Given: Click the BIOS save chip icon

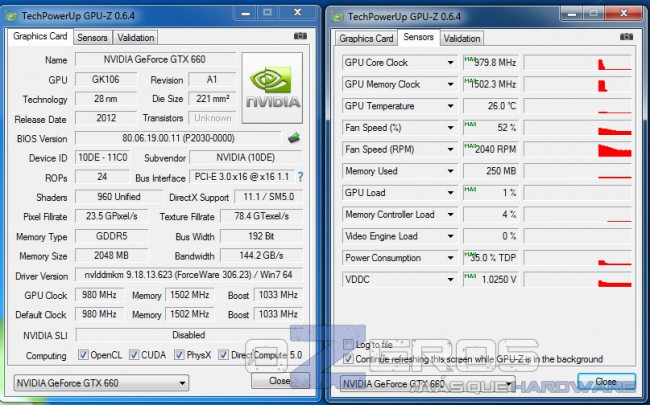Looking at the screenshot, I should click(294, 138).
